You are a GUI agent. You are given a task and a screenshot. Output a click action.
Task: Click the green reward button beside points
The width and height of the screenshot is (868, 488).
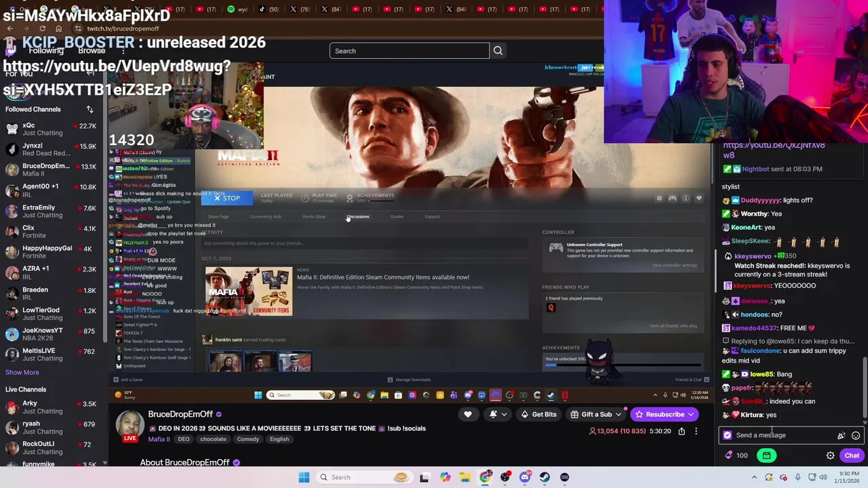coord(766,455)
